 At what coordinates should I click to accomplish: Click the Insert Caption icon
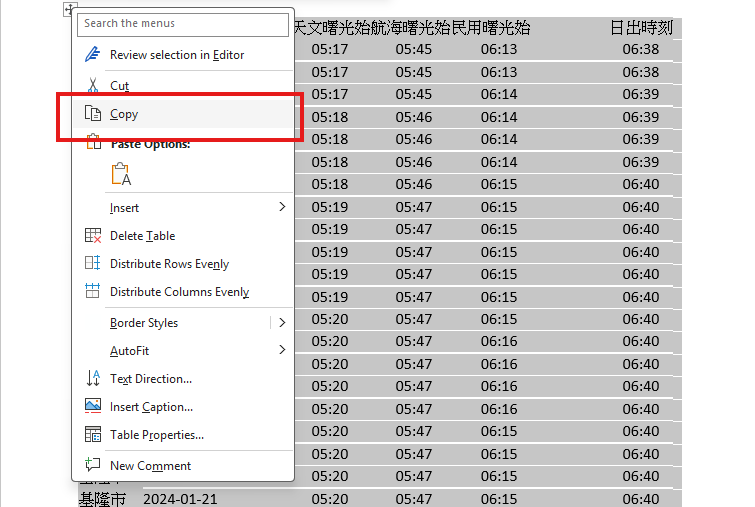pyautogui.click(x=93, y=407)
